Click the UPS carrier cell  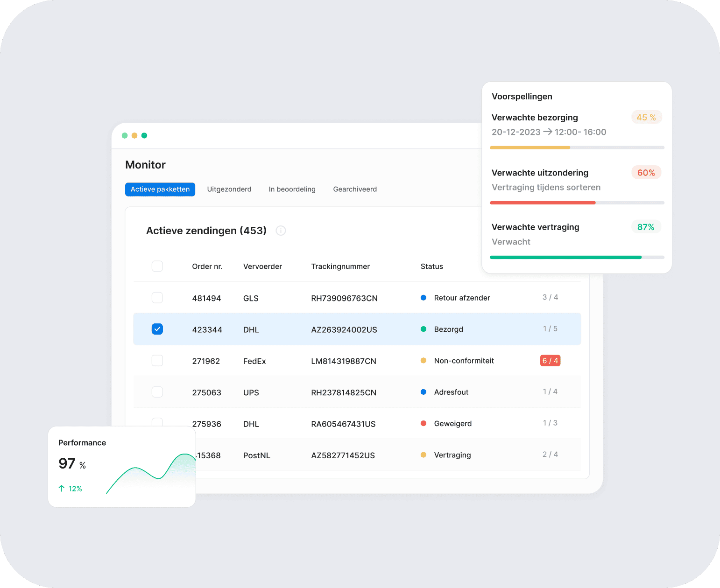click(x=251, y=392)
